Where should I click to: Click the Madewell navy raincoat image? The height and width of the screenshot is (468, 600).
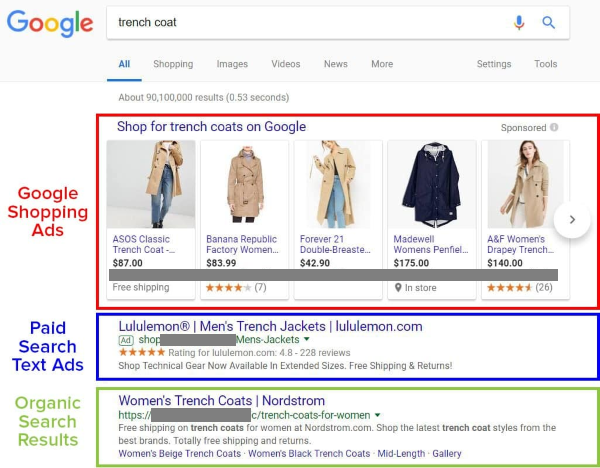tap(432, 184)
